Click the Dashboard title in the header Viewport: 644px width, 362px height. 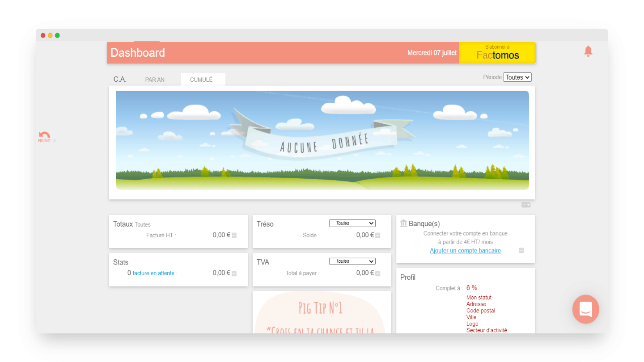[x=138, y=53]
